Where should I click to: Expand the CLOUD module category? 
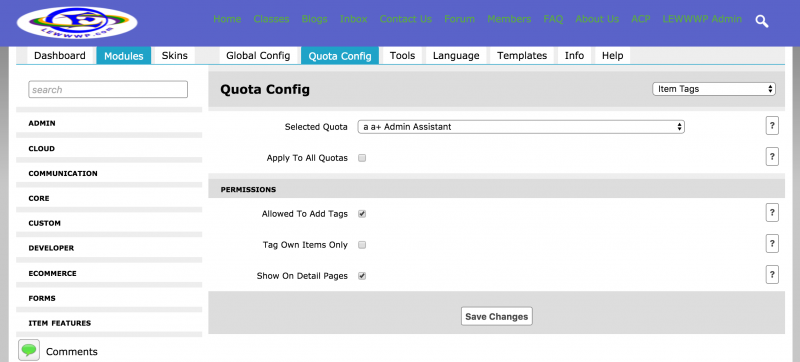pos(109,148)
